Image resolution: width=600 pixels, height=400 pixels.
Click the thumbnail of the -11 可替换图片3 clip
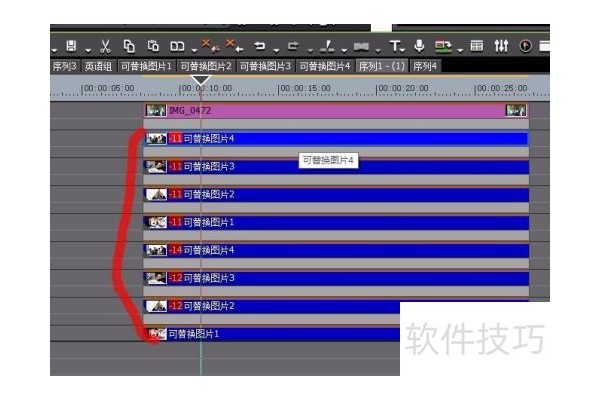click(x=157, y=167)
